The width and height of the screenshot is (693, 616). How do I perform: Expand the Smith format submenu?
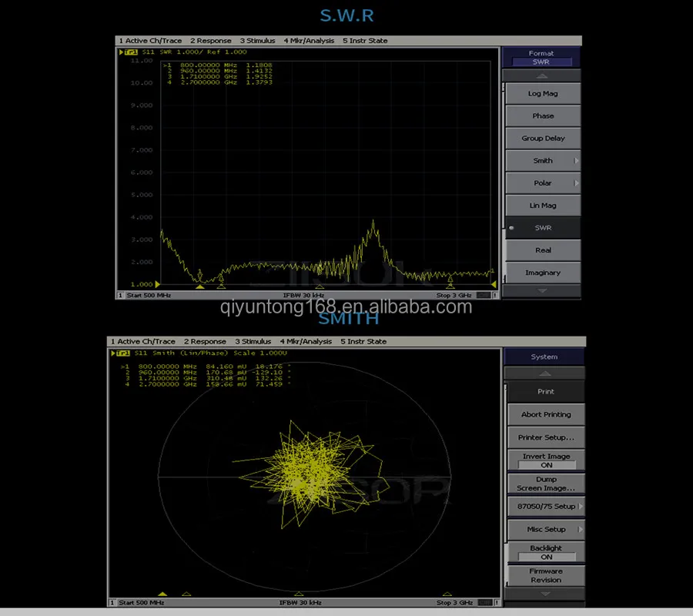(543, 161)
